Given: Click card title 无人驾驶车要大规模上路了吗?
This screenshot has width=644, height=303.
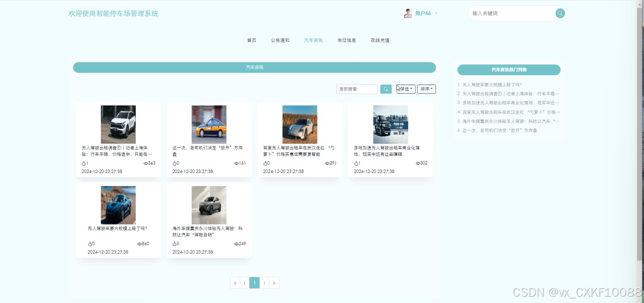Looking at the screenshot, I should click(x=117, y=228).
